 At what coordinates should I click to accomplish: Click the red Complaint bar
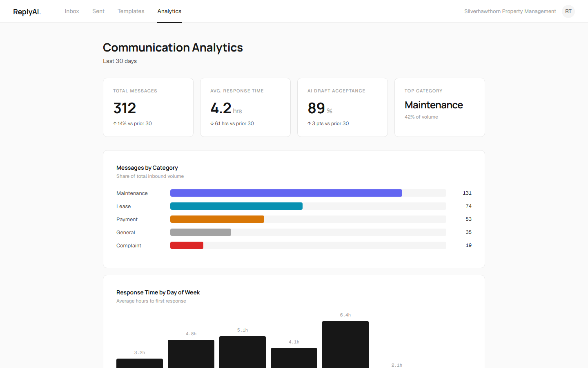(x=187, y=245)
